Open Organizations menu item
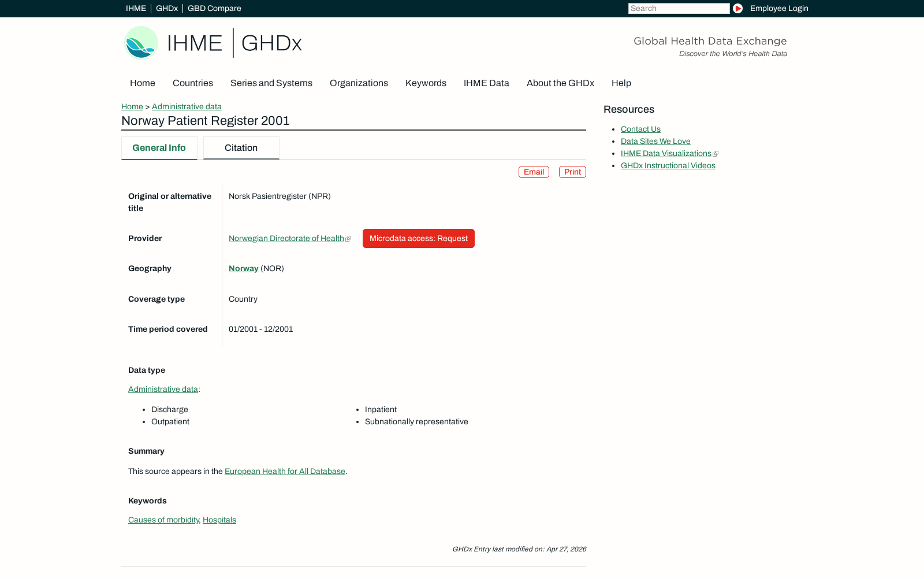This screenshot has height=578, width=924. [359, 83]
